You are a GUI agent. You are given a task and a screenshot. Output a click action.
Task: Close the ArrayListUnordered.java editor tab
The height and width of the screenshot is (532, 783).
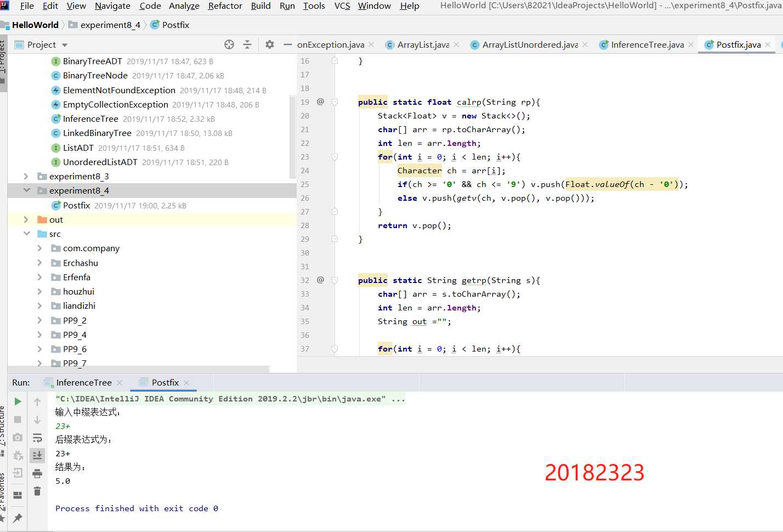click(585, 44)
